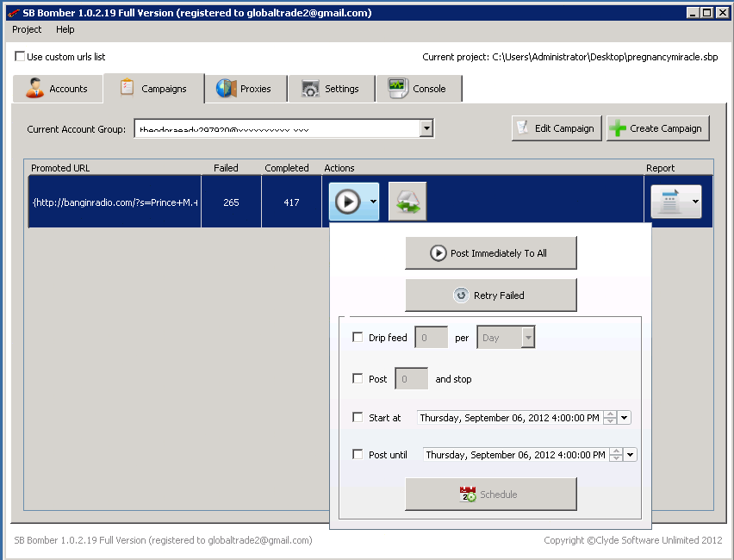Click the Post until spinner arrows

pyautogui.click(x=616, y=454)
